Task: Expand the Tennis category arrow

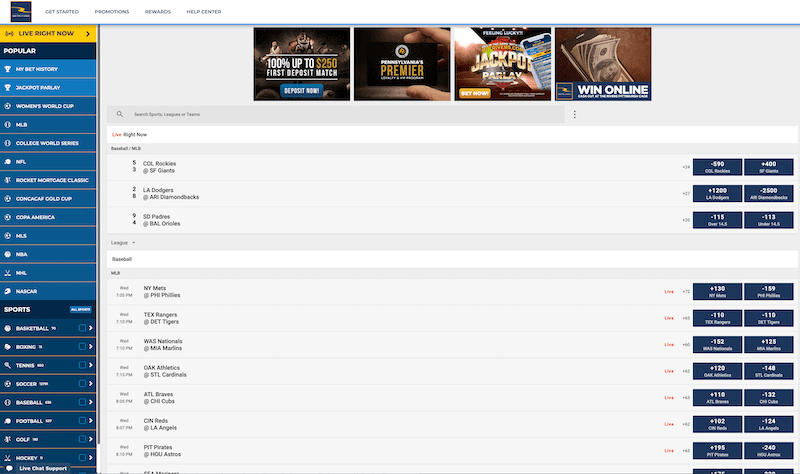Action: tap(91, 365)
